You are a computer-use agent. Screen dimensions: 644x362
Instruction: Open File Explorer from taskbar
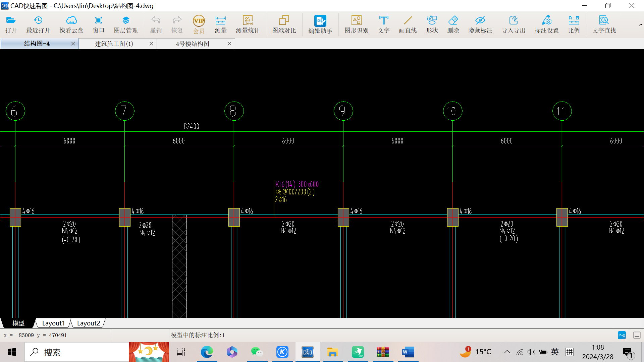(x=332, y=352)
